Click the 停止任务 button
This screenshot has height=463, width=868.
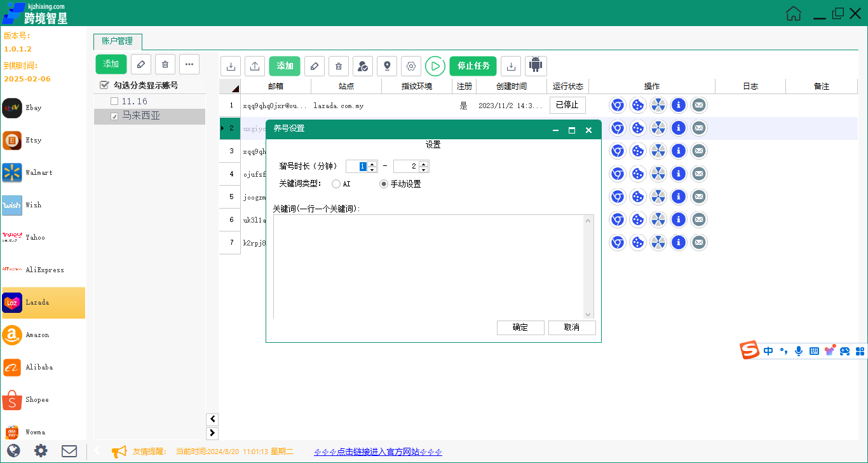point(473,66)
